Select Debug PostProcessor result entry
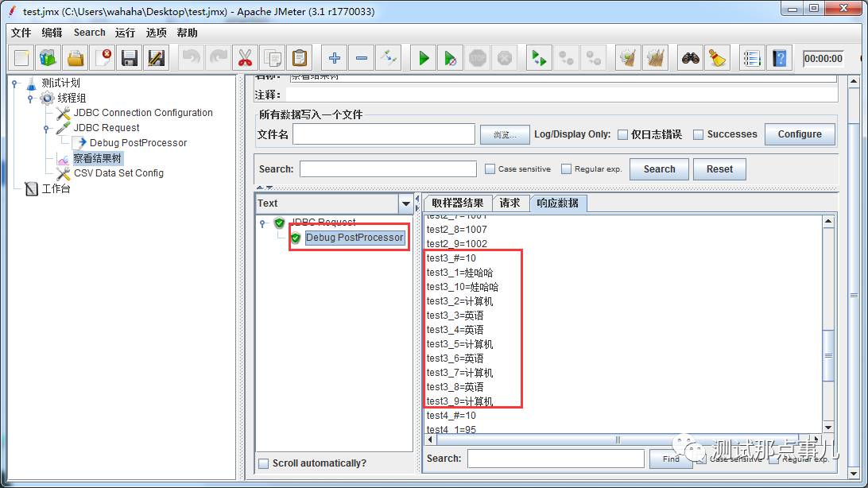This screenshot has height=488, width=868. tap(355, 238)
